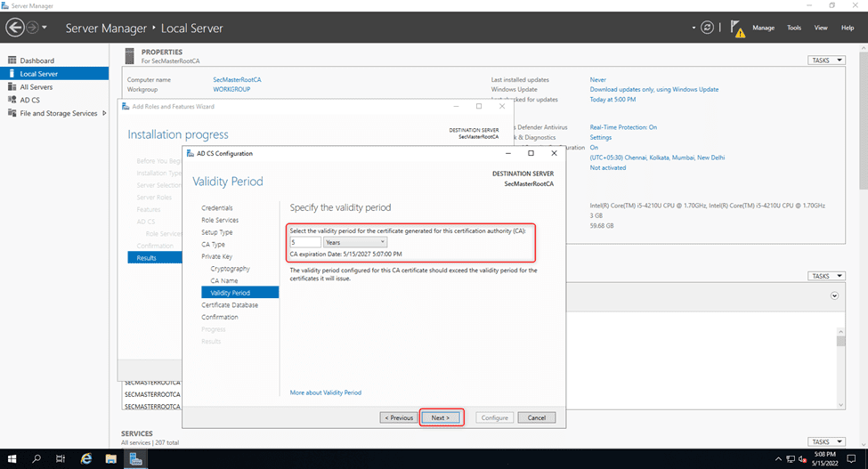This screenshot has width=868, height=469.
Task: Open Internet Explorer from the taskbar
Action: point(85,459)
